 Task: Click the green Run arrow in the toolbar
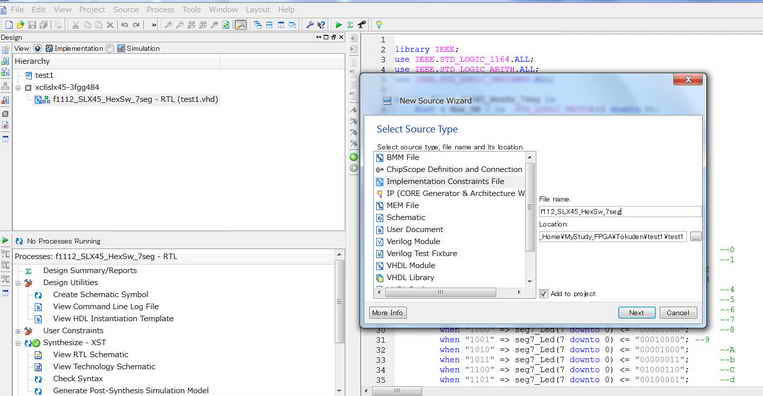339,25
